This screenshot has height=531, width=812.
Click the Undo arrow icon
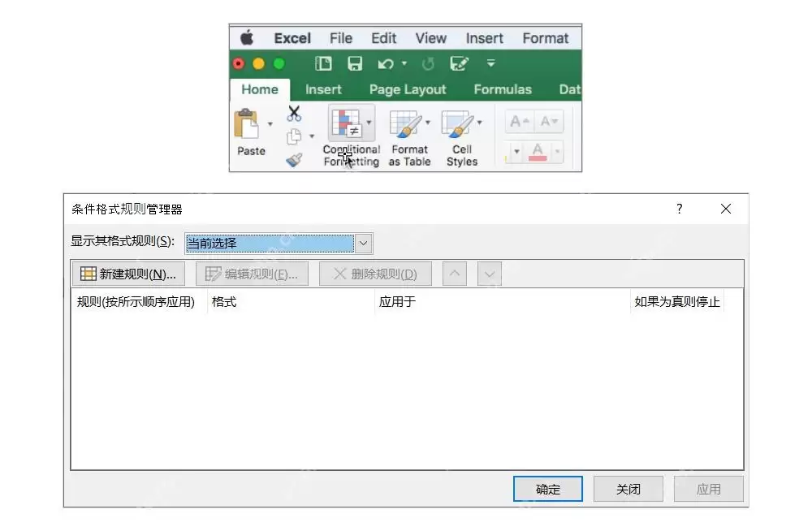[x=385, y=63]
